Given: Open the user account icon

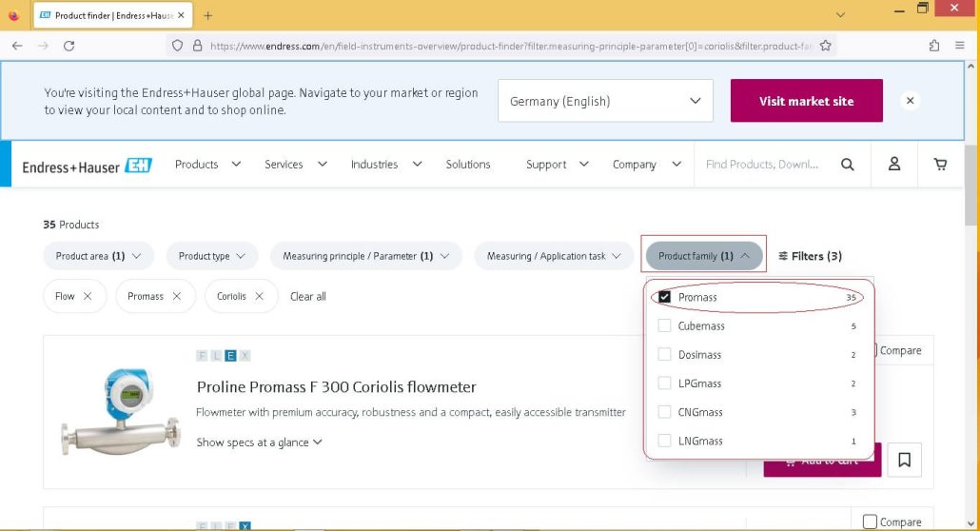Looking at the screenshot, I should (x=894, y=164).
